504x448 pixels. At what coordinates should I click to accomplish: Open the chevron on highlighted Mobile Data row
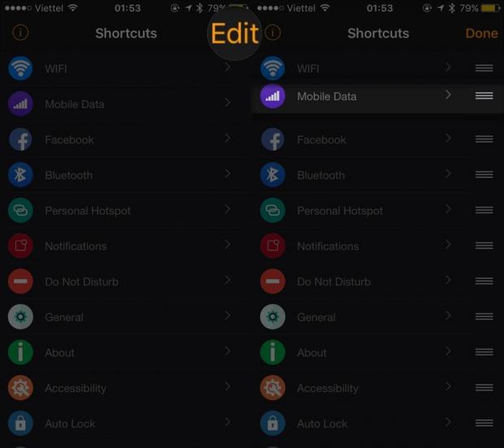click(448, 94)
